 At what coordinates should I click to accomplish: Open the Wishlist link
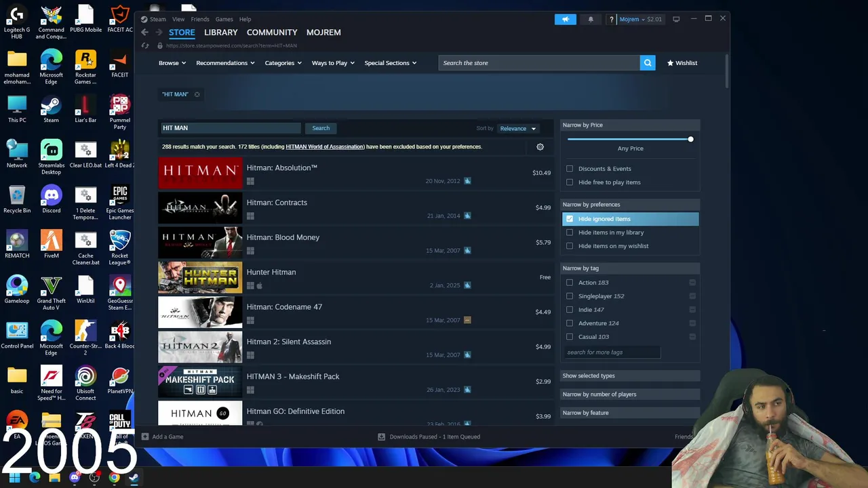point(682,63)
